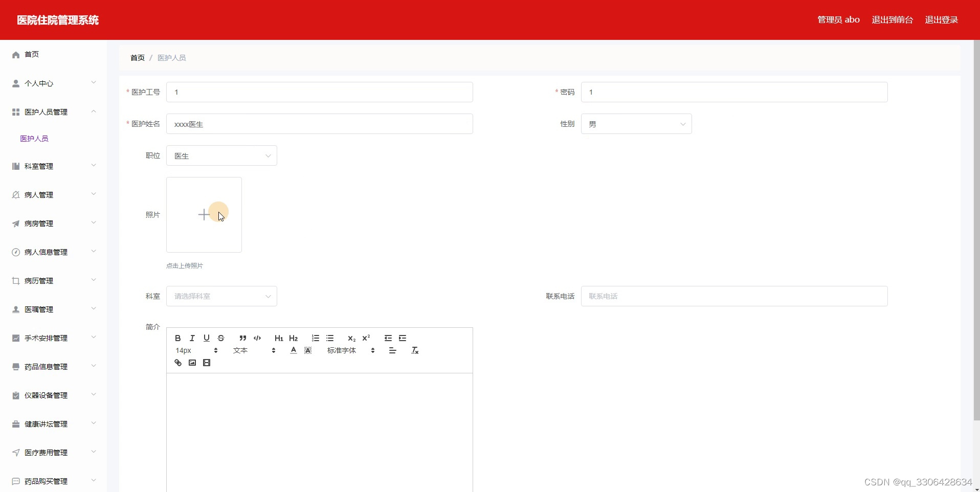Screen dimensions: 980x492
Task: Click 医院住院管理系统 title
Action: (x=58, y=20)
